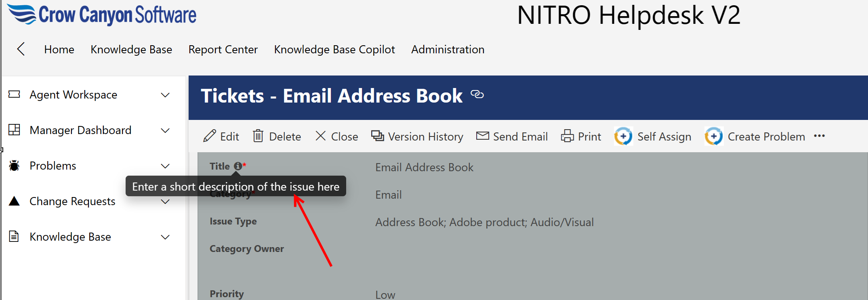This screenshot has width=868, height=300.
Task: Open the Administration menu
Action: (448, 49)
